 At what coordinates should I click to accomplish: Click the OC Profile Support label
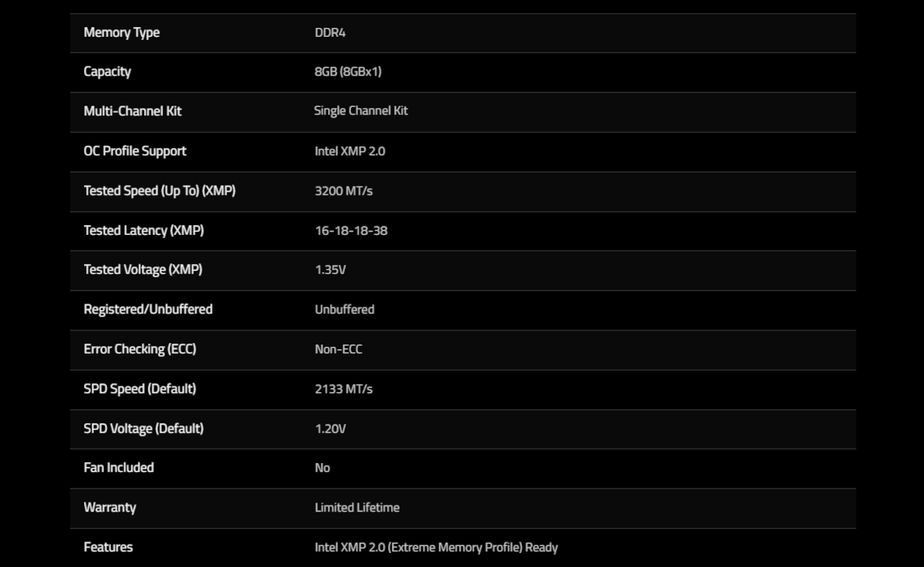pyautogui.click(x=135, y=151)
